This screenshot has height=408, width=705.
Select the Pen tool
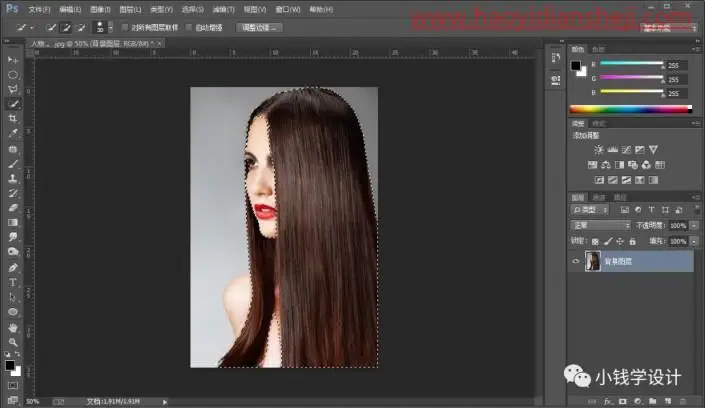[13, 268]
